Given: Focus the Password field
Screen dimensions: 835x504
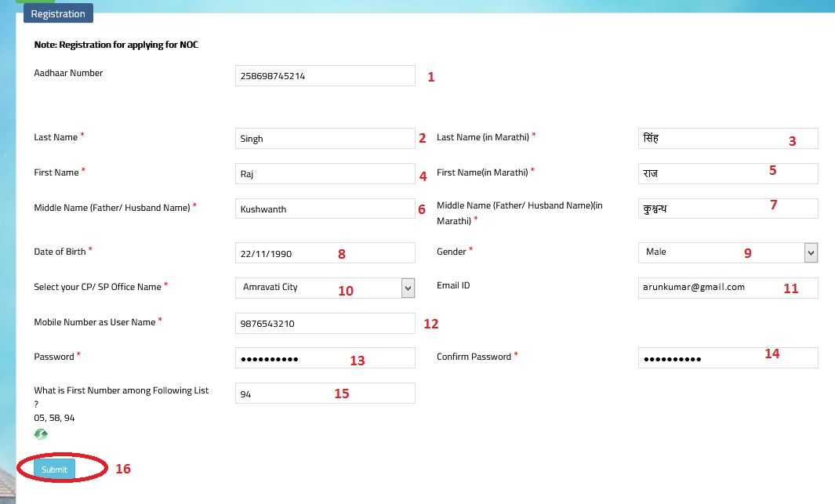Looking at the screenshot, I should (325, 358).
